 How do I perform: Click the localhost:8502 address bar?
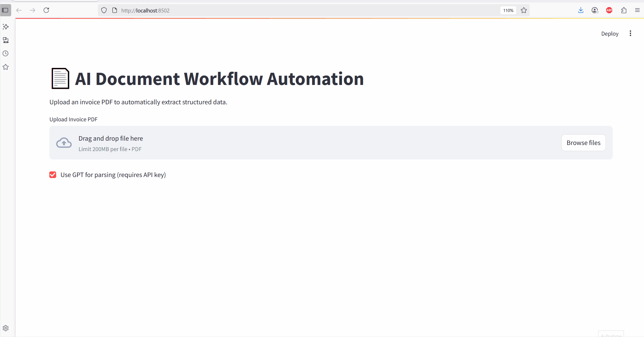coord(280,10)
